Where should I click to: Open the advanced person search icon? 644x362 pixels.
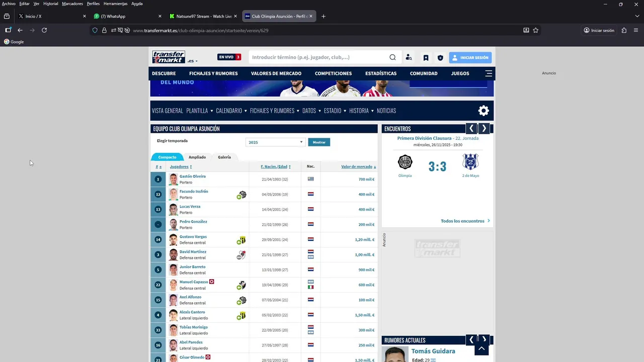point(409,57)
